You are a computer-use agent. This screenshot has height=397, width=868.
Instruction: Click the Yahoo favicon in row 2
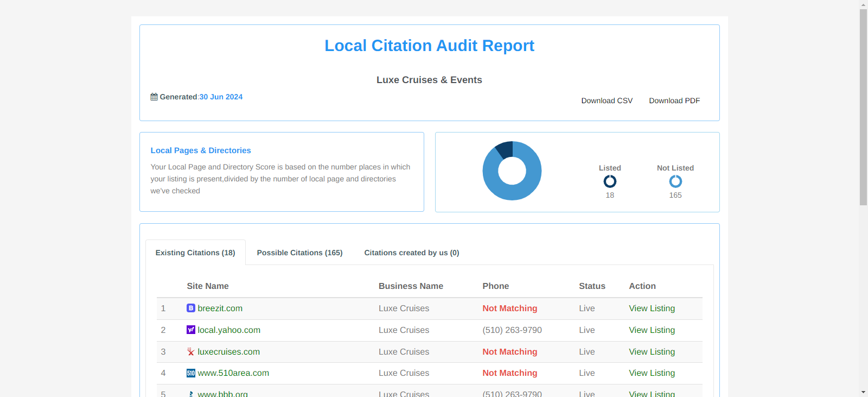click(x=191, y=330)
